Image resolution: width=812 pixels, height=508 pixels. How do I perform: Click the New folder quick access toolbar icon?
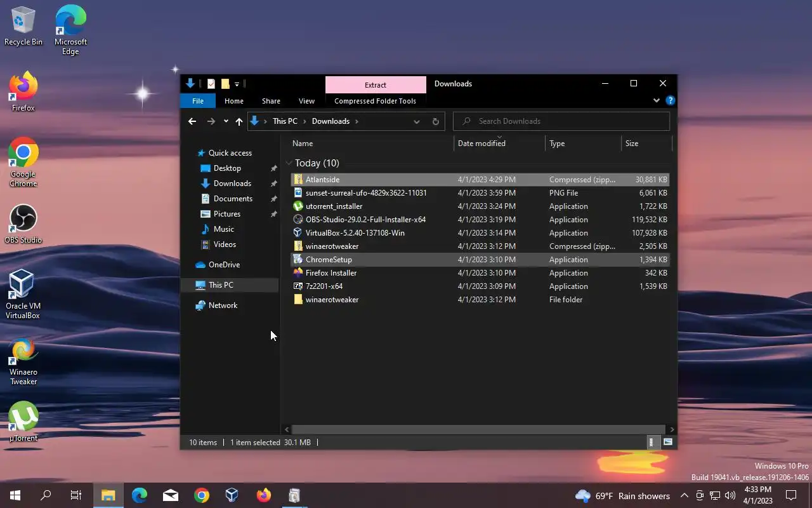point(225,84)
